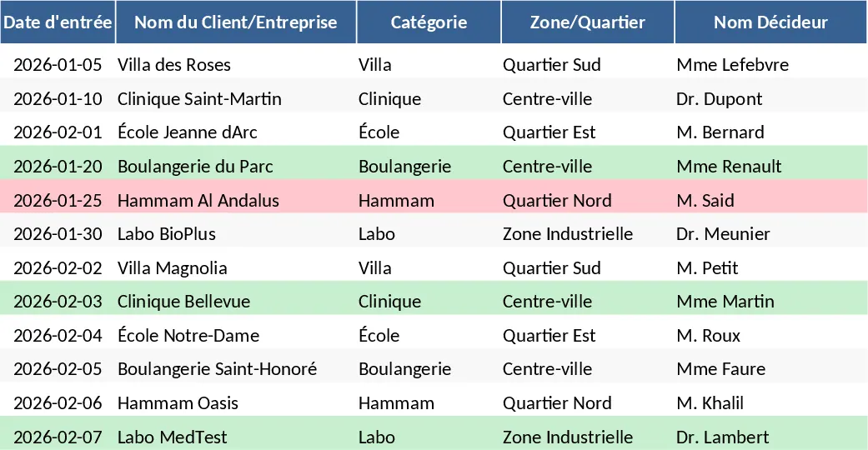Click the "Clinique Saint-Martin" client cell
This screenshot has width=868, height=450.
coord(199,99)
